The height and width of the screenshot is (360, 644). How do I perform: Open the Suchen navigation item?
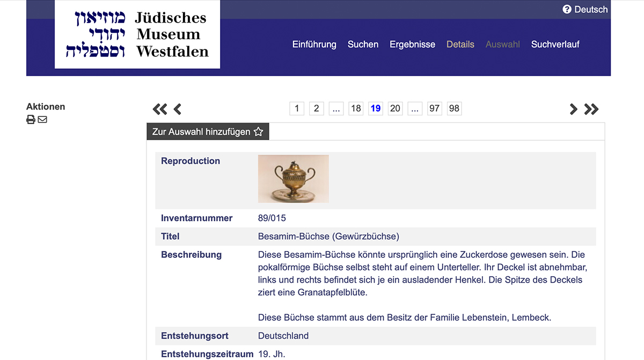[363, 45]
